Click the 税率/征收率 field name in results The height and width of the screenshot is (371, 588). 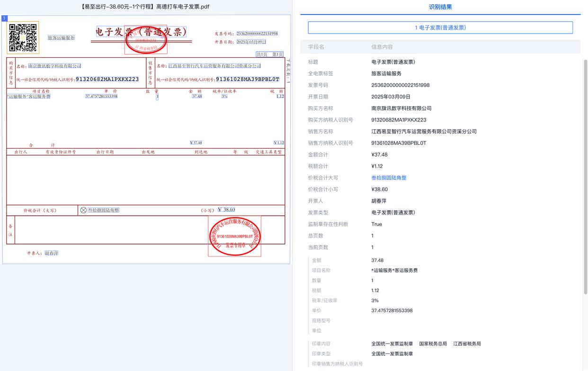pyautogui.click(x=325, y=300)
